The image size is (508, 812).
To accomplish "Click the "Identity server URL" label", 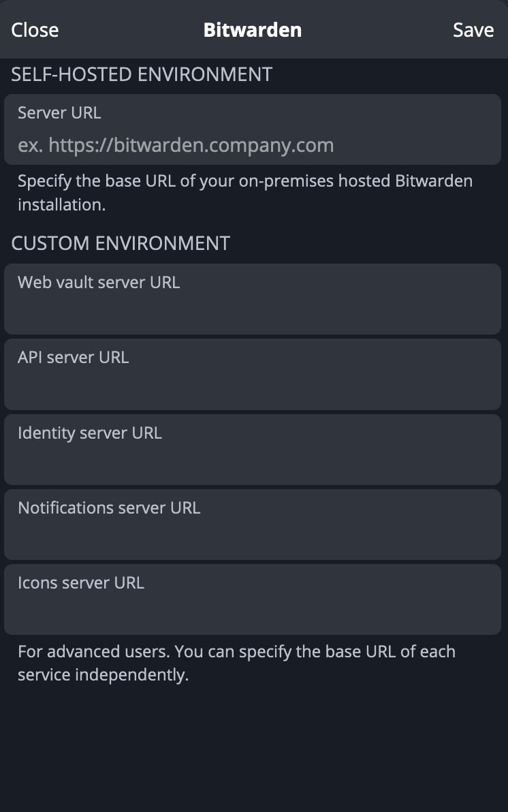I will [x=90, y=433].
